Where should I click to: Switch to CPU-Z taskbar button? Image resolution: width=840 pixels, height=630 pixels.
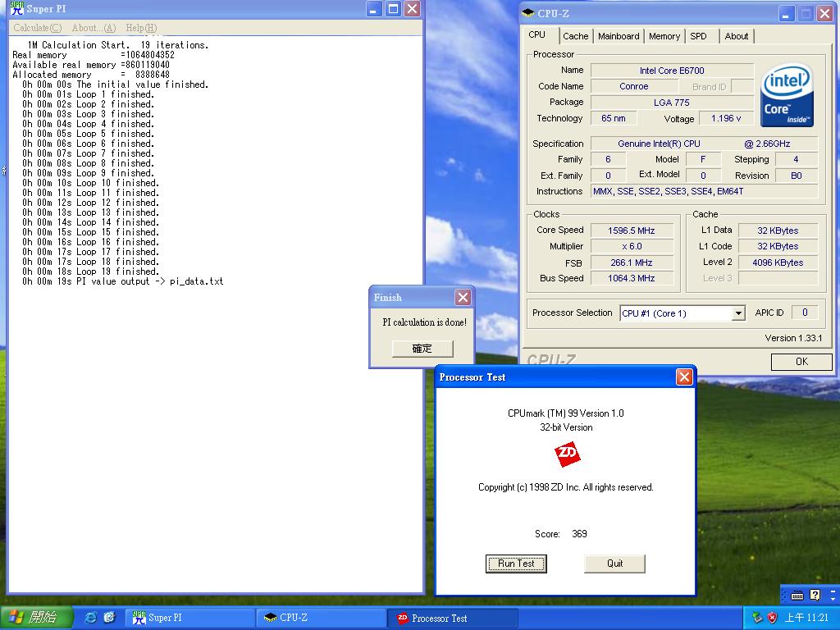click(x=321, y=618)
